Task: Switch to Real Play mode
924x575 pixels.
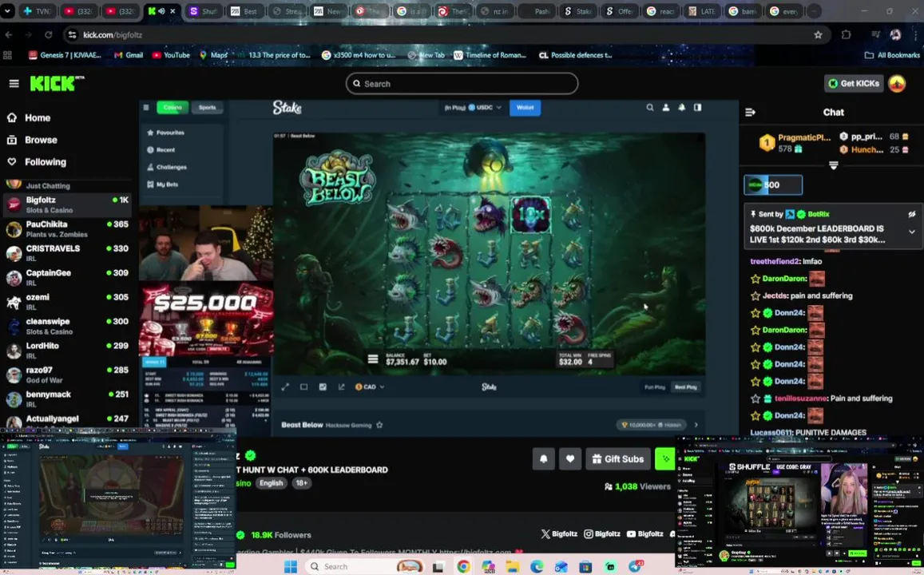Action: coord(686,387)
